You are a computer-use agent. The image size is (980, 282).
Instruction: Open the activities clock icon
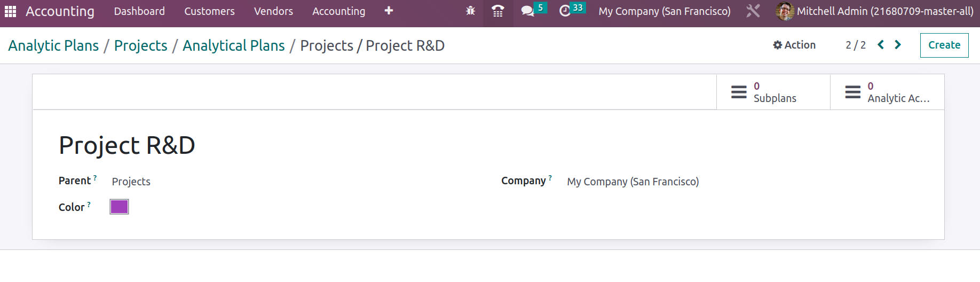[565, 11]
